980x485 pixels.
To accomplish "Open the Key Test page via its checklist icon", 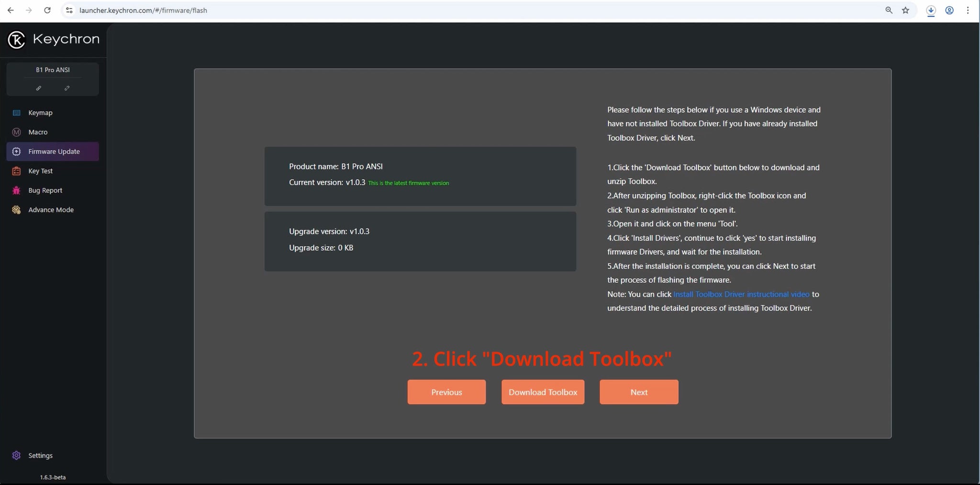I will click(17, 171).
